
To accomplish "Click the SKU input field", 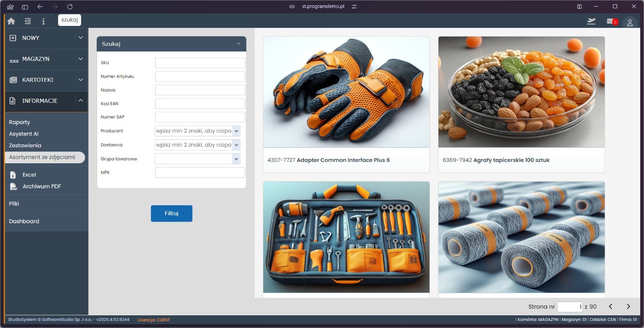I will (x=200, y=63).
